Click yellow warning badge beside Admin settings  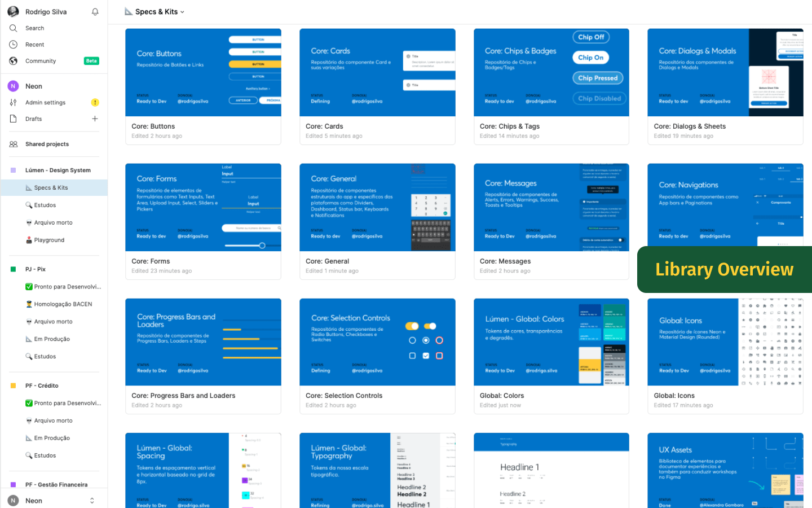pos(95,103)
